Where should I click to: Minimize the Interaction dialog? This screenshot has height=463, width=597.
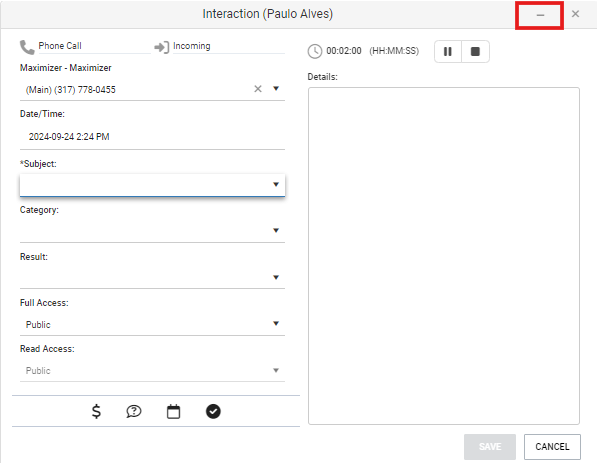tap(540, 15)
